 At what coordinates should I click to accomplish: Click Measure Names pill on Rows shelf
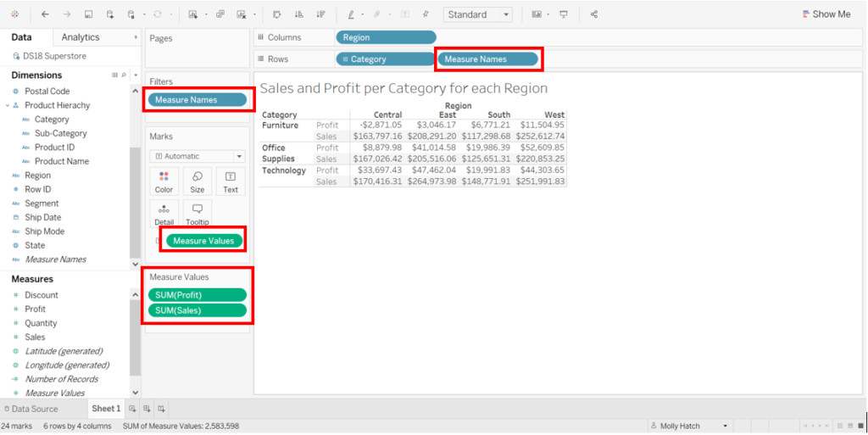[487, 59]
